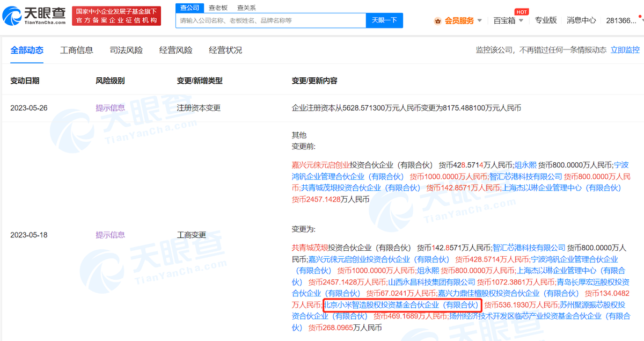Click the HOT badge above 百宝箱
The height and width of the screenshot is (341, 644).
point(521,11)
